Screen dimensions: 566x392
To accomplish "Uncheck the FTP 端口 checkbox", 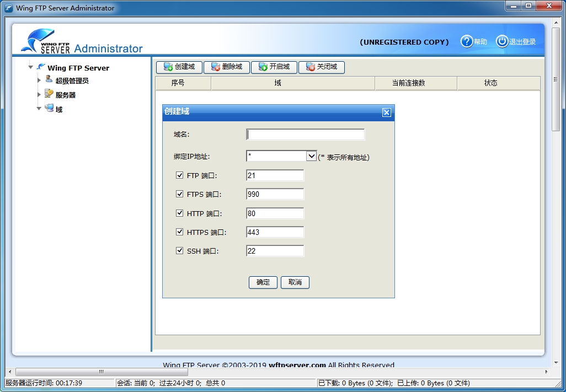I will 179,175.
